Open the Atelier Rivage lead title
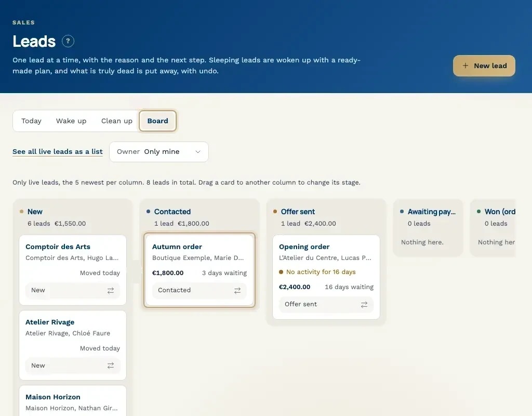 pos(50,322)
